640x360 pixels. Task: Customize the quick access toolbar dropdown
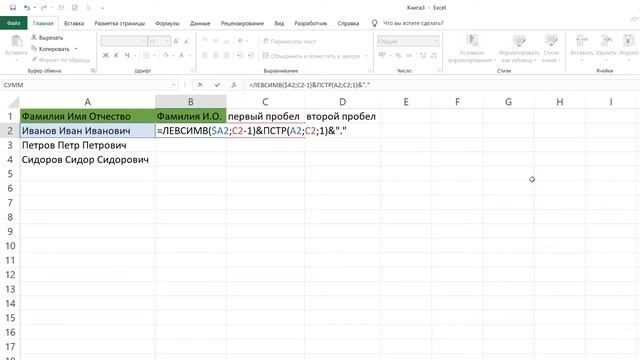point(102,8)
